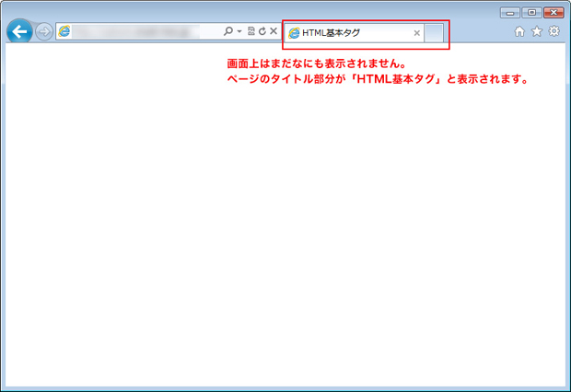Close the HTML基本タグ tab
The height and width of the screenshot is (392, 571).
click(416, 33)
